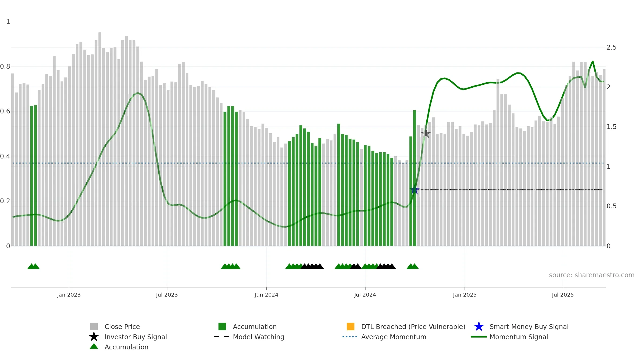Image resolution: width=644 pixels, height=362 pixels.
Task: Click the dashed Model Watching legend line icon
Action: 221,337
